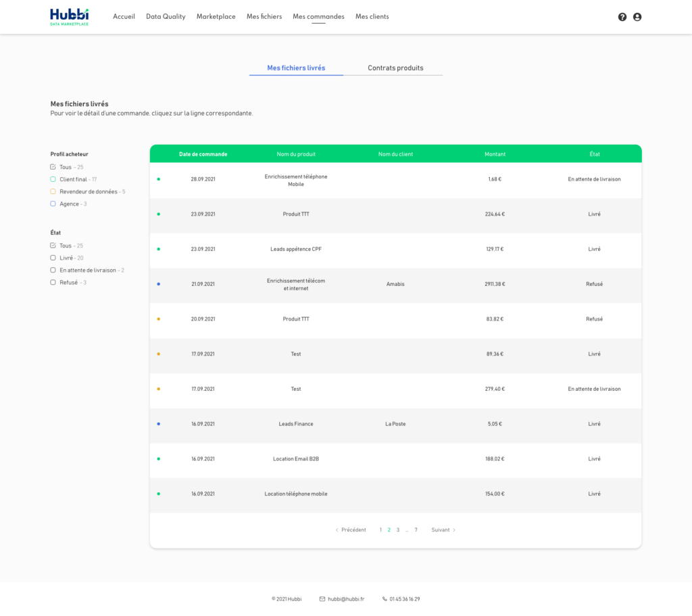
Task: Open the help question mark icon
Action: (622, 17)
